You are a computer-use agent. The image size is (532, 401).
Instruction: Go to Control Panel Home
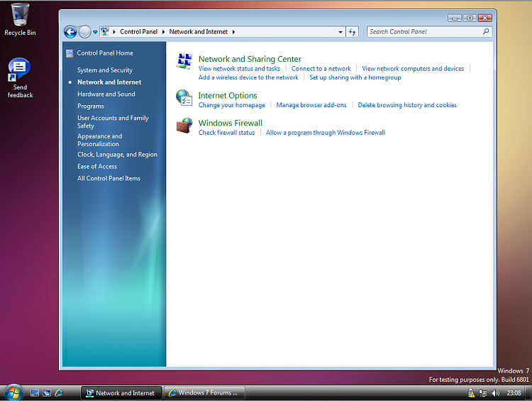coord(105,53)
